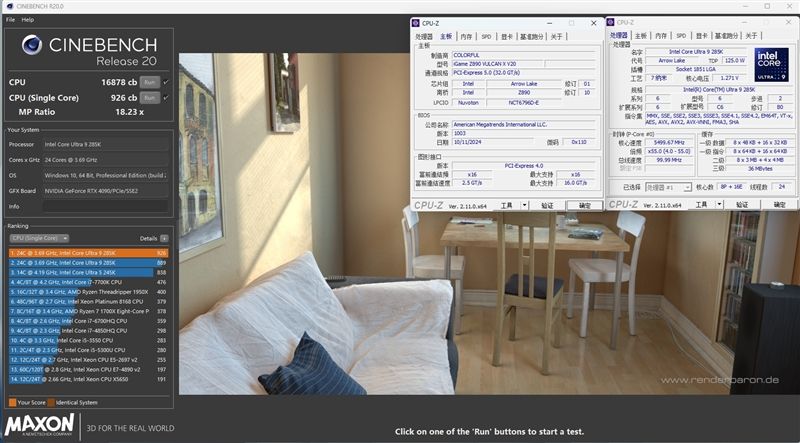Select the SPD tab in the 主板 window
The width and height of the screenshot is (800, 443).
click(486, 37)
